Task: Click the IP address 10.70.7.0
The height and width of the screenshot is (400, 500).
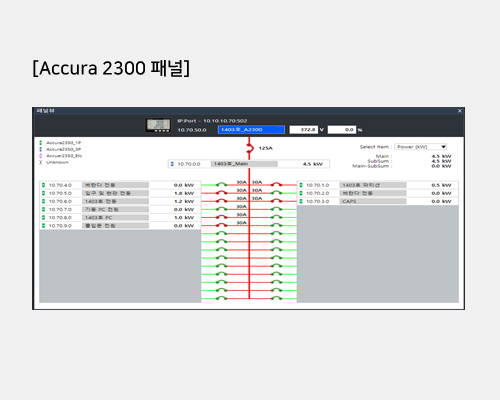Action: click(x=60, y=209)
